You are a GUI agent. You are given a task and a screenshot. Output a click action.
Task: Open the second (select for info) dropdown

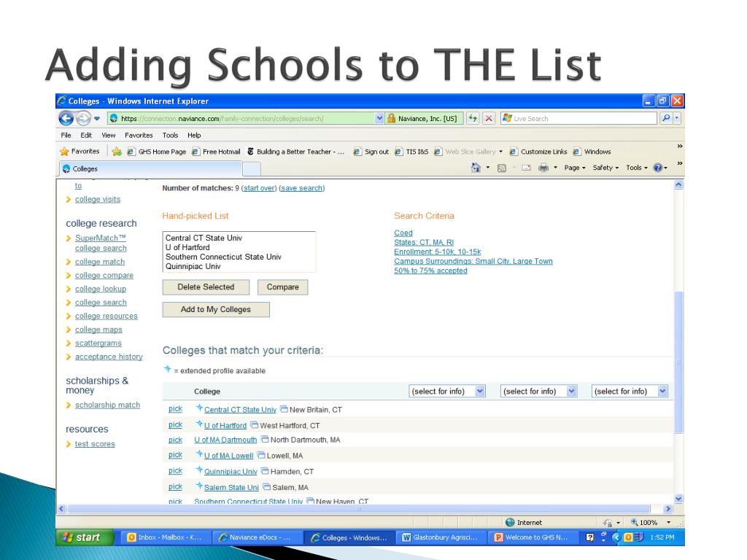(x=538, y=391)
